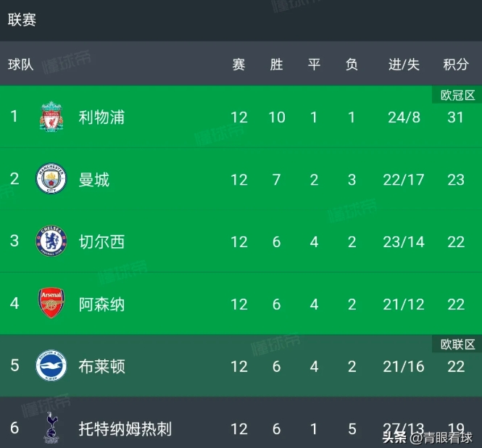482x448 pixels.
Task: Select the 球队 column header
Action: pos(20,65)
